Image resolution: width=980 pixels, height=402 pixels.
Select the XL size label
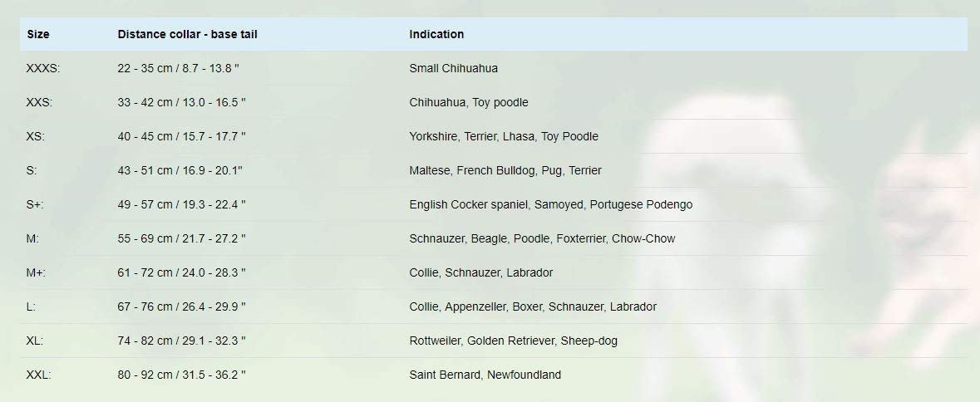click(36, 341)
